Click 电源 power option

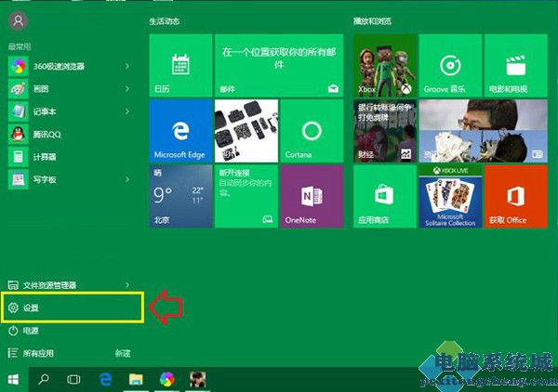(23, 331)
